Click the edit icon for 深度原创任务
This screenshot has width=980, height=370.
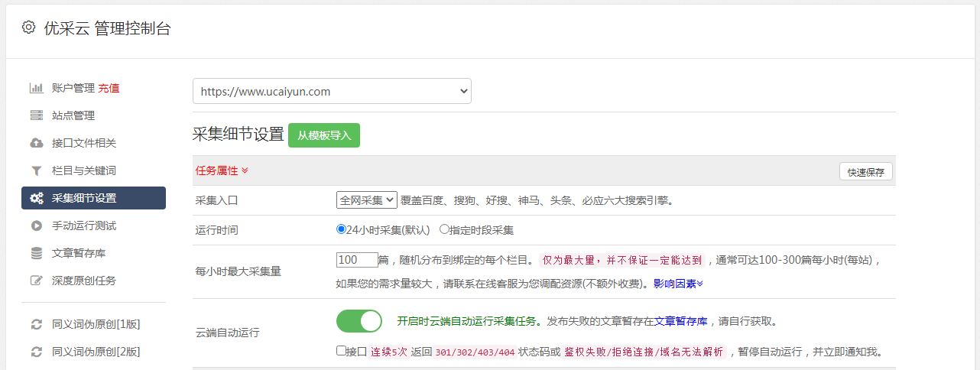36,281
